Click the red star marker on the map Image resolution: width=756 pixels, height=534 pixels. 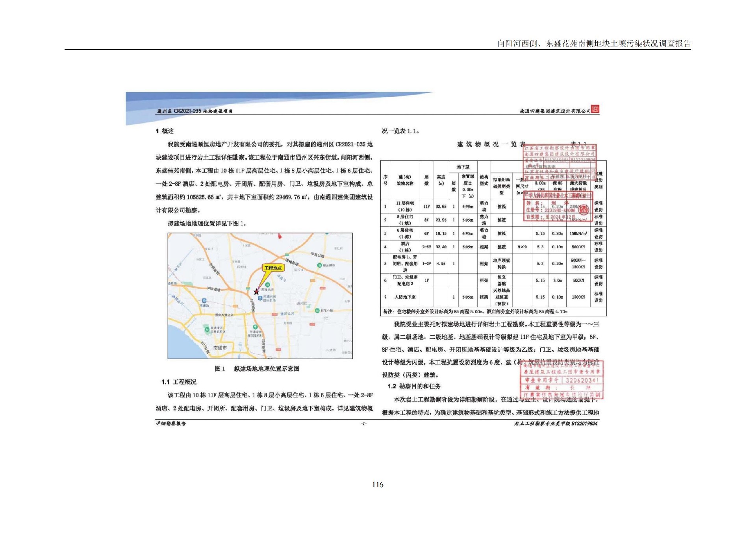pyautogui.click(x=256, y=292)
